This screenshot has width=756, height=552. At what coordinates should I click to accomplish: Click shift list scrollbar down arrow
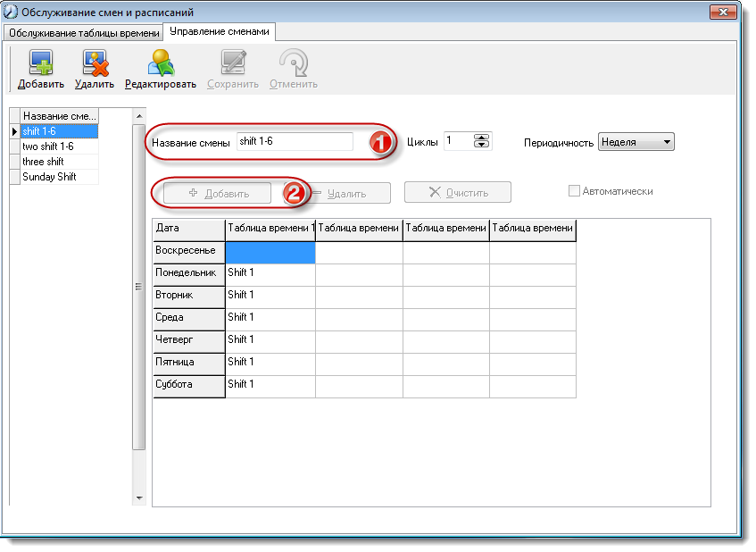point(139,498)
